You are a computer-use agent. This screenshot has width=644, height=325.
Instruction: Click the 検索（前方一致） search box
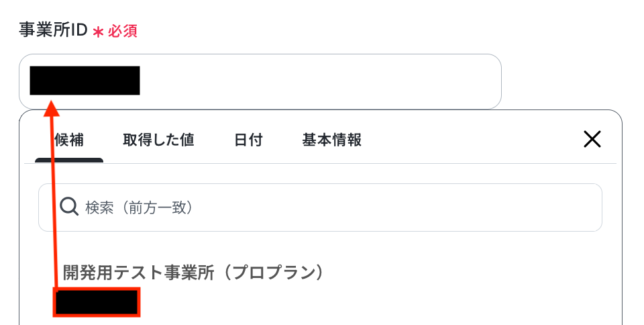(x=335, y=207)
